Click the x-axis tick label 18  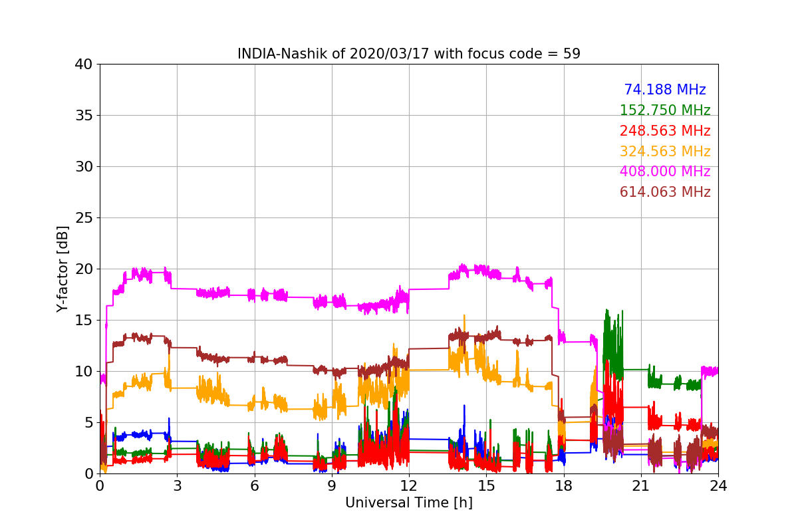[x=564, y=485]
